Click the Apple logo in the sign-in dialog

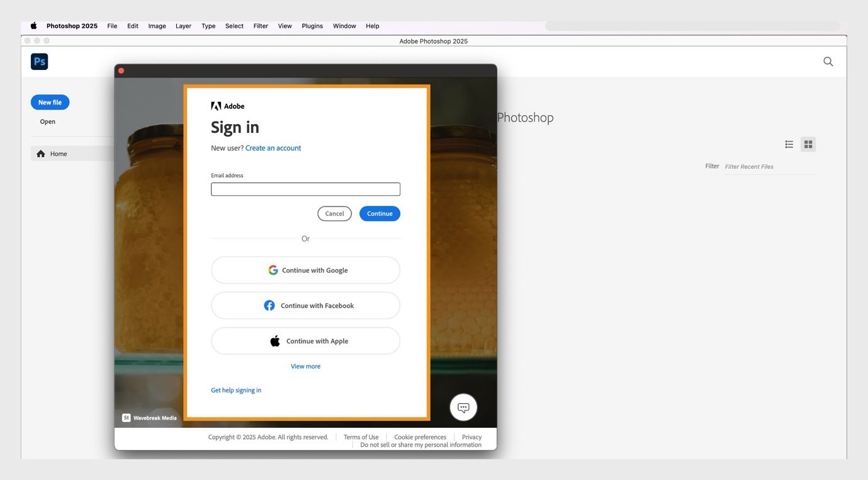pyautogui.click(x=275, y=340)
